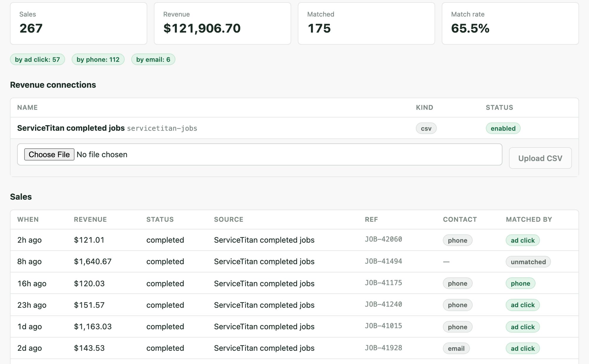Click the ad click badge on JOB-41240 row
The image size is (589, 364).
tap(523, 305)
